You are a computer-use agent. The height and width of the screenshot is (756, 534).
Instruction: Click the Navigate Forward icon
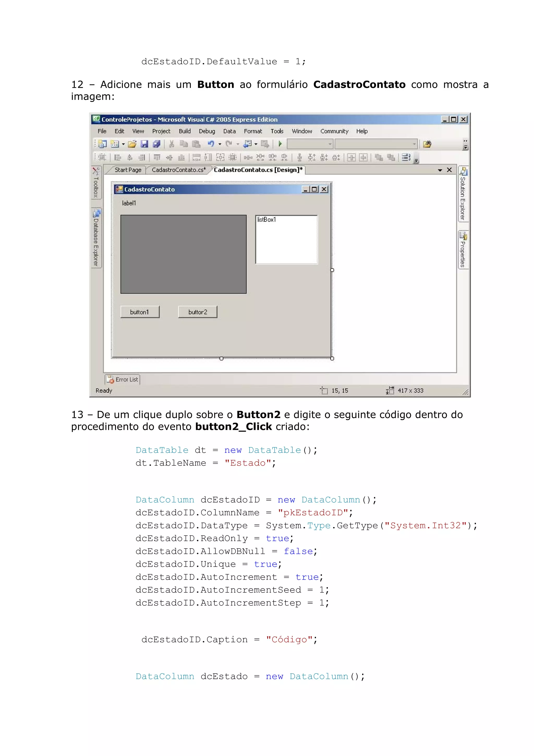pyautogui.click(x=265, y=144)
